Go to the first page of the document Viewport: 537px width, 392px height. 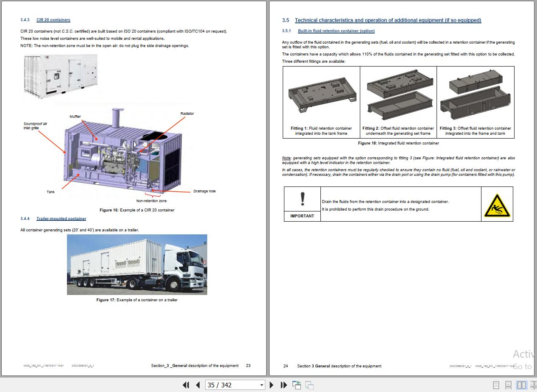point(186,385)
